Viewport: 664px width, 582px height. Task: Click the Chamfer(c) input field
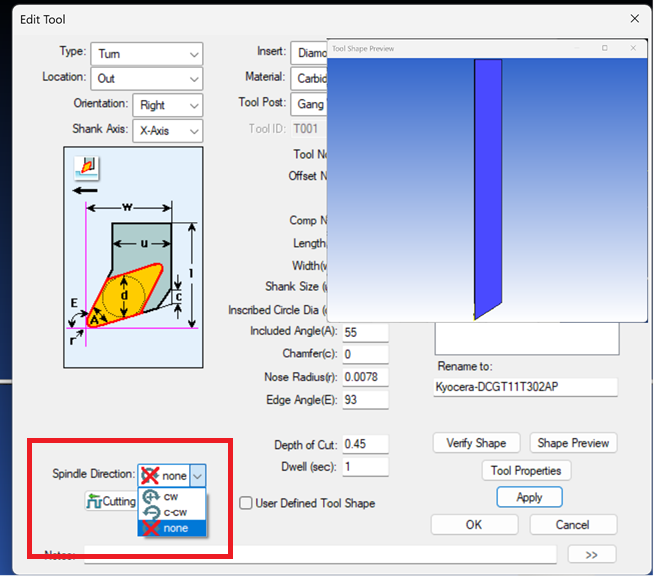point(365,354)
